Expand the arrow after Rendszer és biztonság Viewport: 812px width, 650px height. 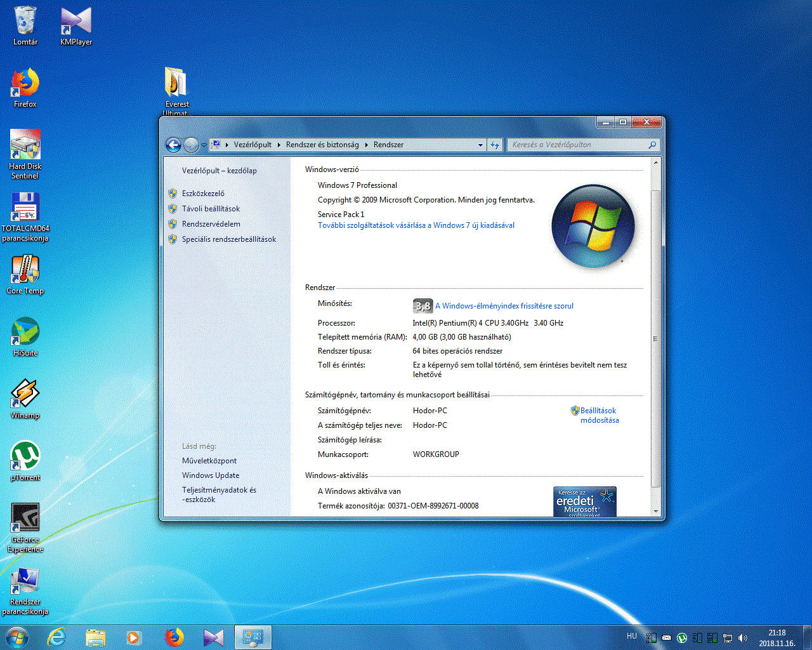(366, 145)
